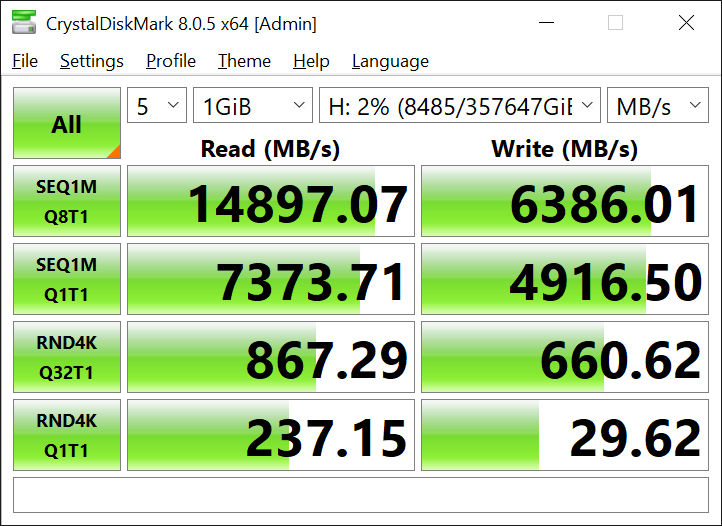Screen dimensions: 722x526
Task: Open the Theme menu
Action: pos(244,61)
